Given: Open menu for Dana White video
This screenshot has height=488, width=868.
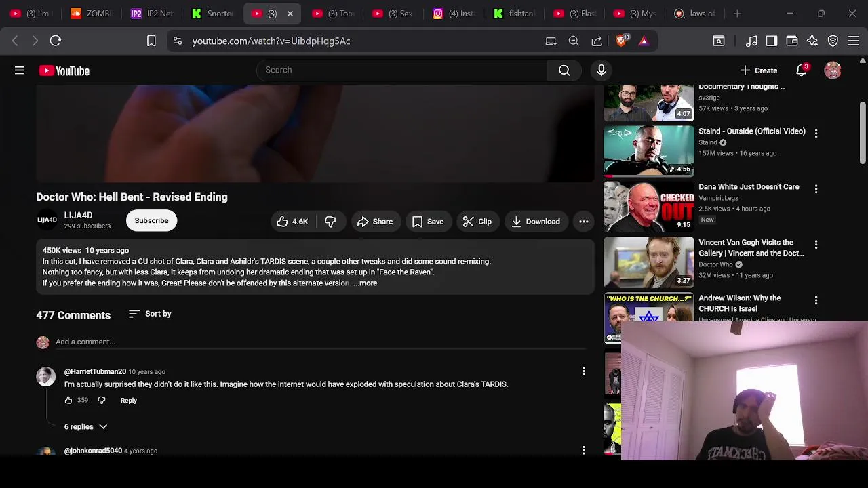Looking at the screenshot, I should 816,189.
